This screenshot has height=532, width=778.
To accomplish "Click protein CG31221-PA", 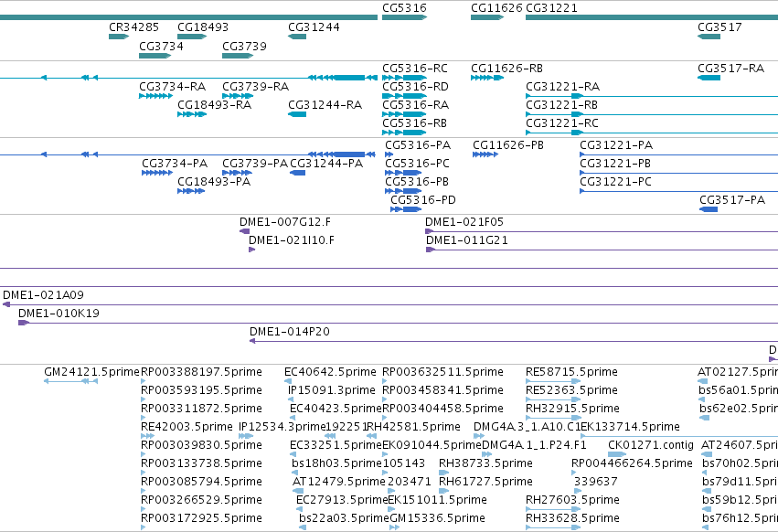I will (678, 154).
